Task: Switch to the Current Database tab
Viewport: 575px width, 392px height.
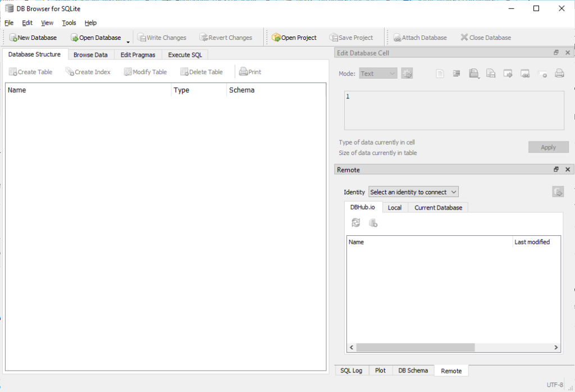Action: pyautogui.click(x=438, y=208)
